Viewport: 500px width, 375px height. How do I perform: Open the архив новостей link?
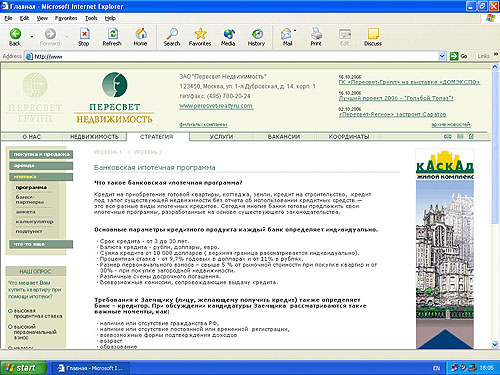451,125
